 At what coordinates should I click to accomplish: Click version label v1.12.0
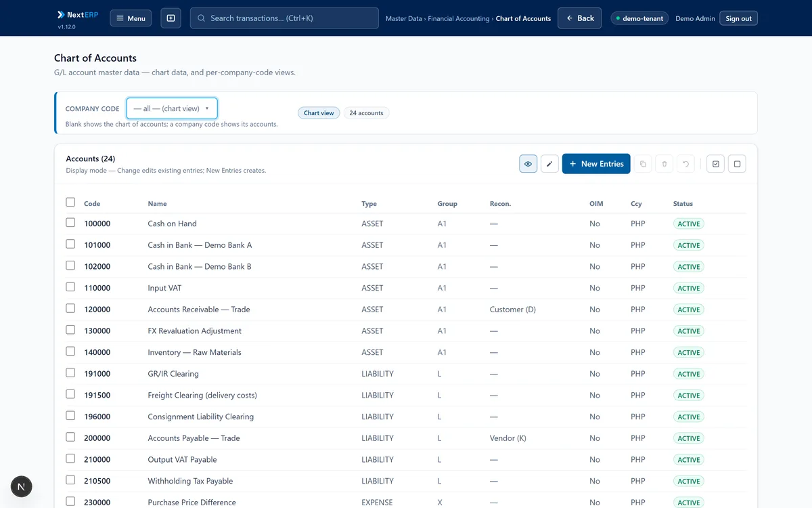(66, 27)
